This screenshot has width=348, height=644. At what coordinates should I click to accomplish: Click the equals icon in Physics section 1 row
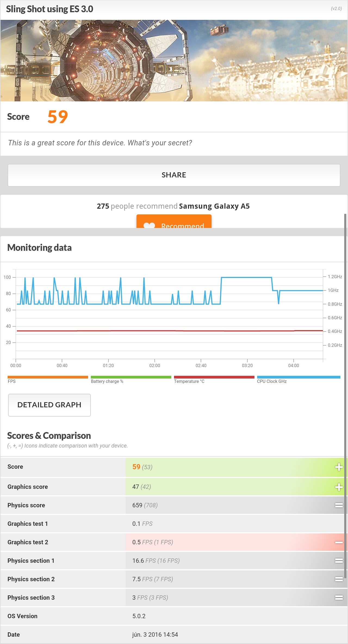point(339,561)
